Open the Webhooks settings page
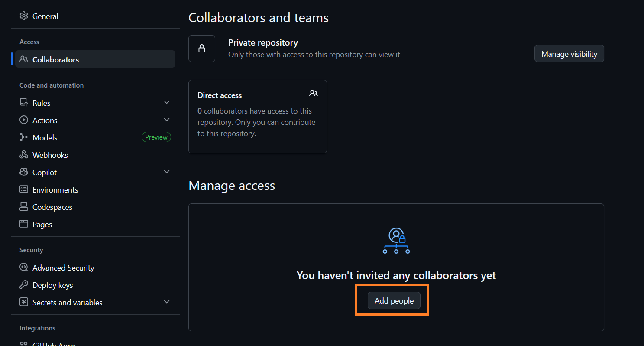Screen dimensions: 644x346 tap(50, 155)
